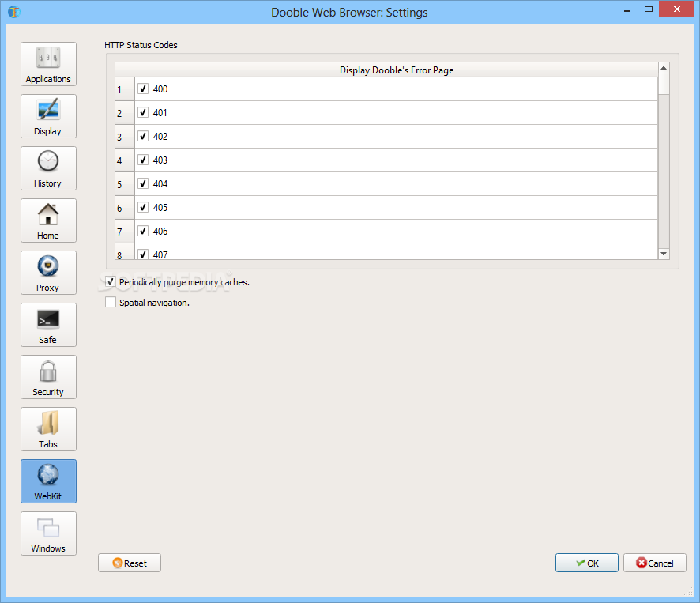Uncheck the 406 status code checkbox

click(x=143, y=231)
